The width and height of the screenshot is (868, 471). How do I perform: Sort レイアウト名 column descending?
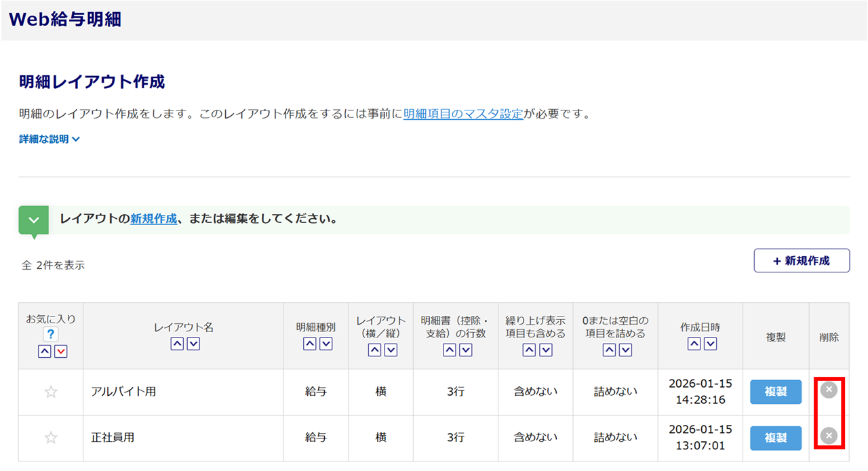[193, 344]
